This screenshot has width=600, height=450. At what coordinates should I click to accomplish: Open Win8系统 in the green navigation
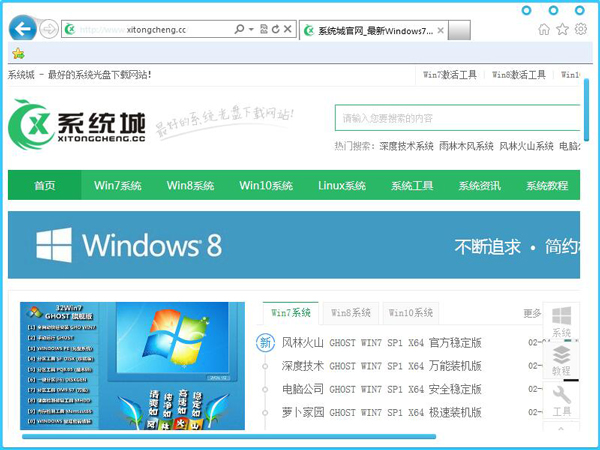[x=190, y=185]
